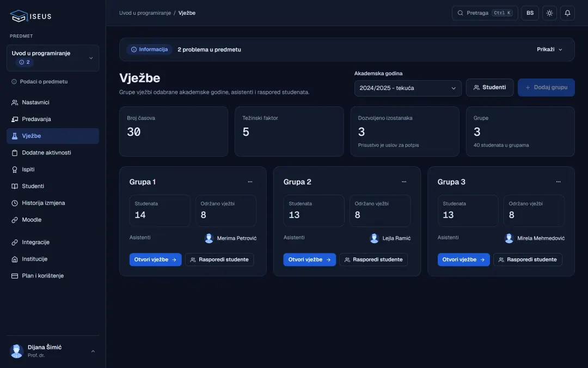Open vježbe for Grupa 1

point(155,260)
